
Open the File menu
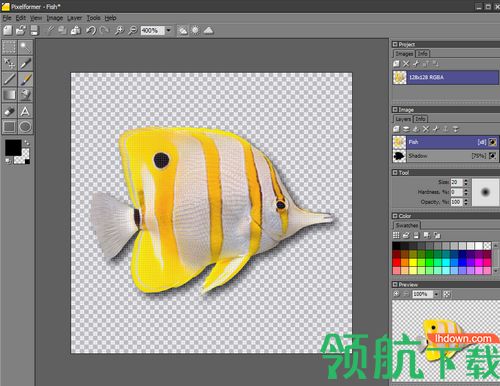pyautogui.click(x=7, y=18)
